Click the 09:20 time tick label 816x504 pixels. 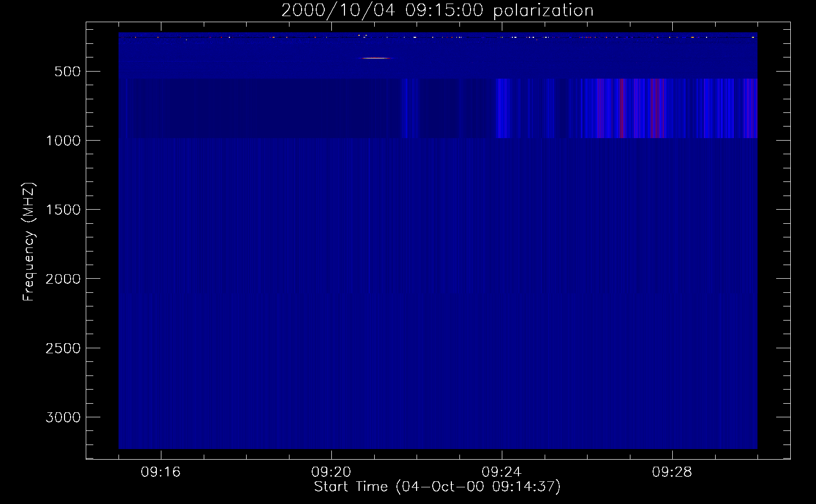[x=331, y=472]
